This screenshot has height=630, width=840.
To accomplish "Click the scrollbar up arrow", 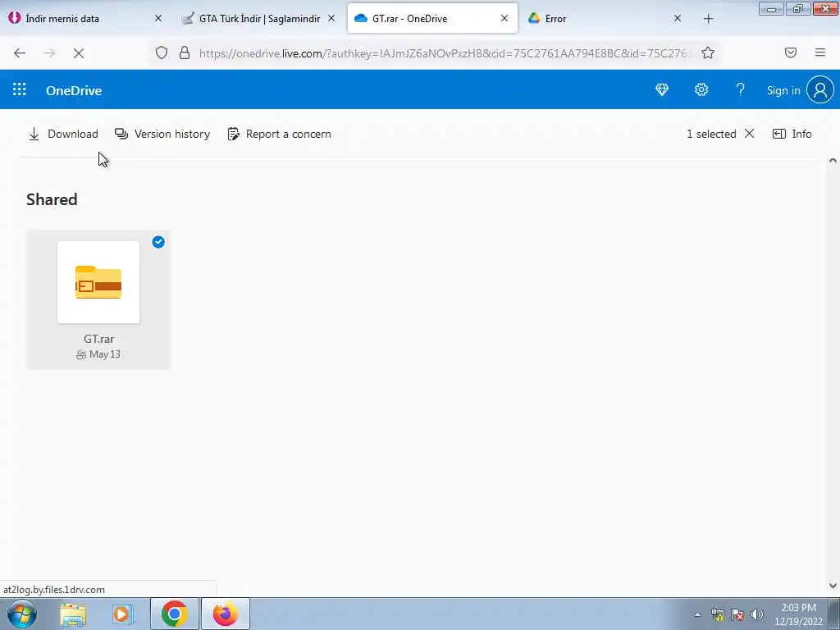I will tap(833, 160).
